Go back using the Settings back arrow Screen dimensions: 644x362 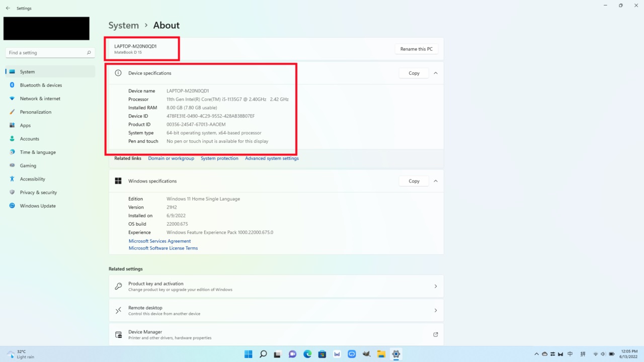[8, 8]
